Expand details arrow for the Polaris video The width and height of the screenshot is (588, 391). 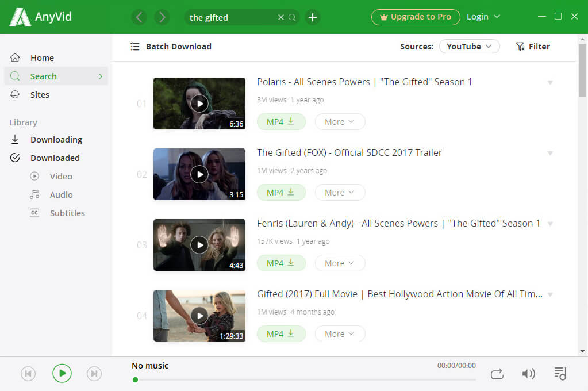[550, 83]
